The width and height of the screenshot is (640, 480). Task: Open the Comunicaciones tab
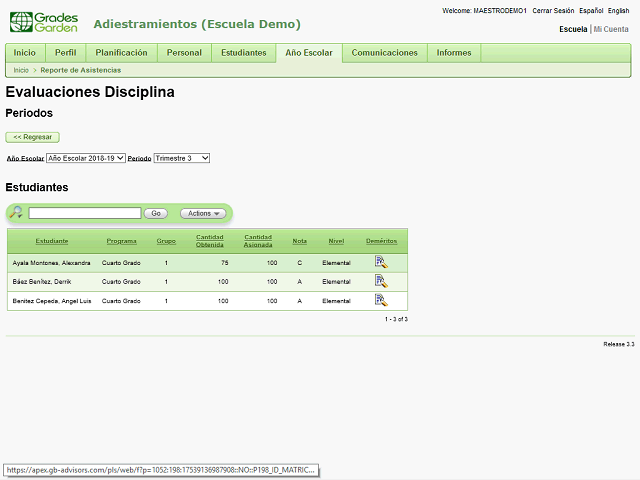tap(384, 53)
